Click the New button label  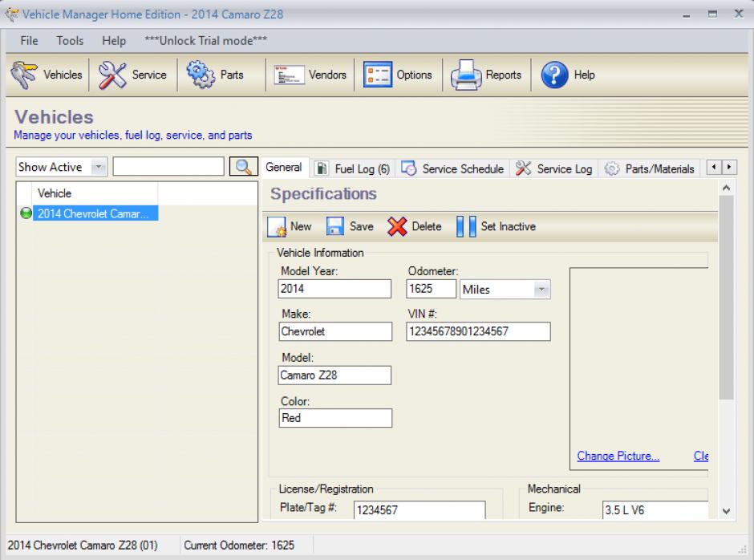coord(301,226)
